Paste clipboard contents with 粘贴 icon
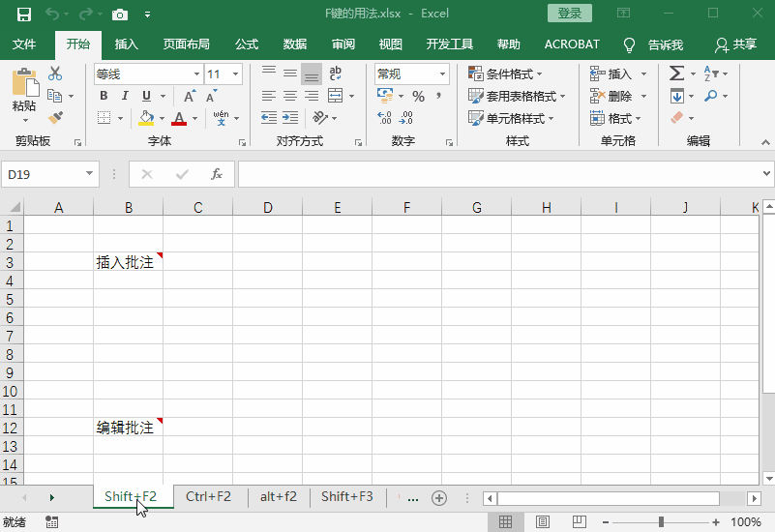This screenshot has width=775, height=532. 24,84
